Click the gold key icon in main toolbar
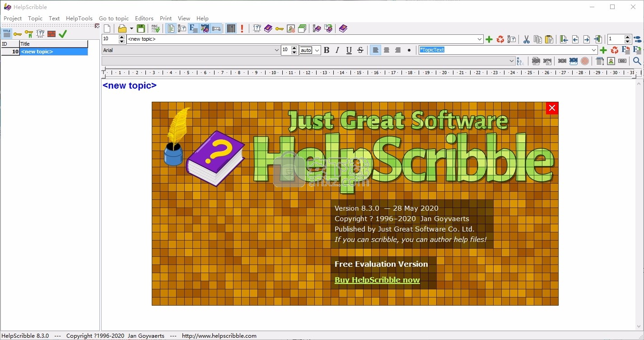Viewport: 644px width, 340px height. 280,28
